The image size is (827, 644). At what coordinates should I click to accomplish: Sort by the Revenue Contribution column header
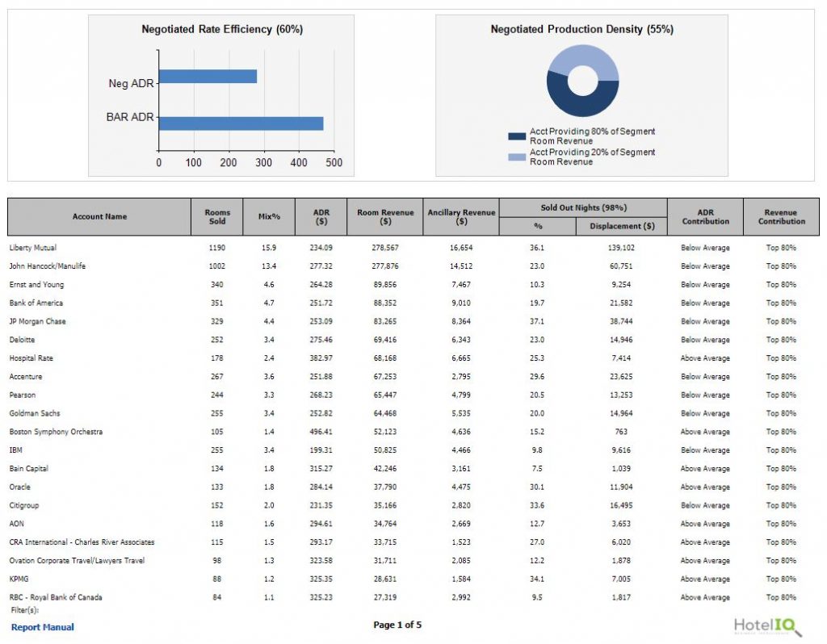(781, 216)
